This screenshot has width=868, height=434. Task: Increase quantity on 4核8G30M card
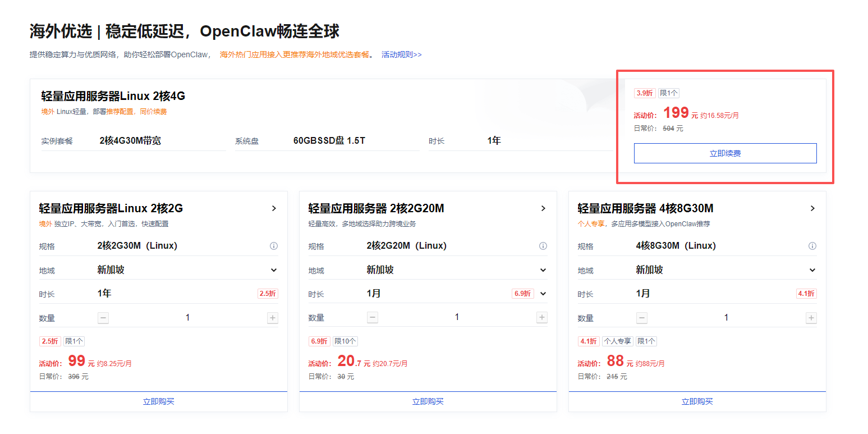pyautogui.click(x=811, y=318)
